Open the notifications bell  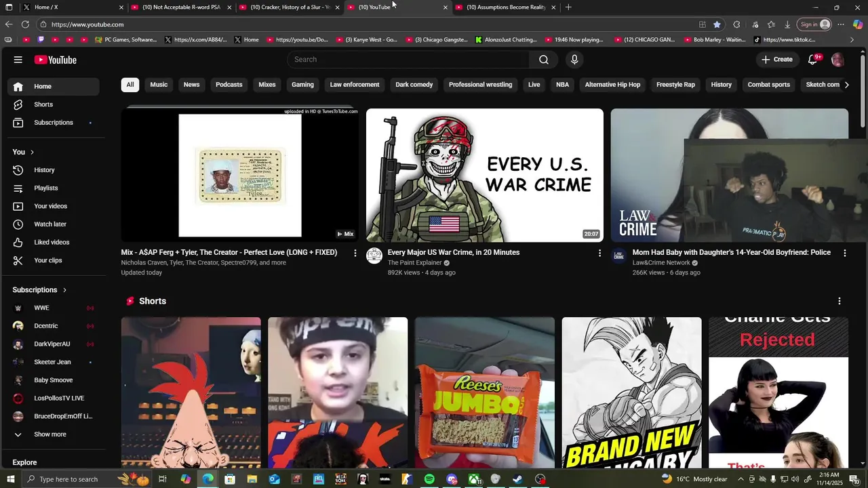[x=813, y=60]
